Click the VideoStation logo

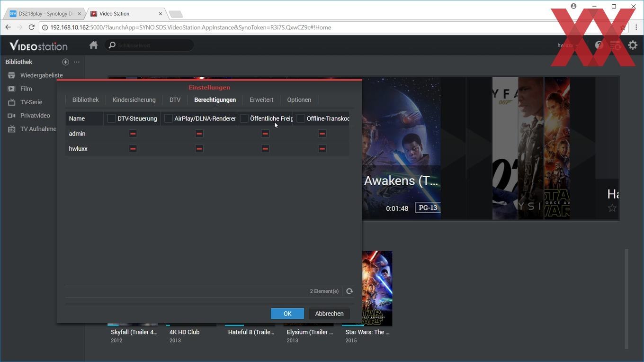click(x=38, y=45)
